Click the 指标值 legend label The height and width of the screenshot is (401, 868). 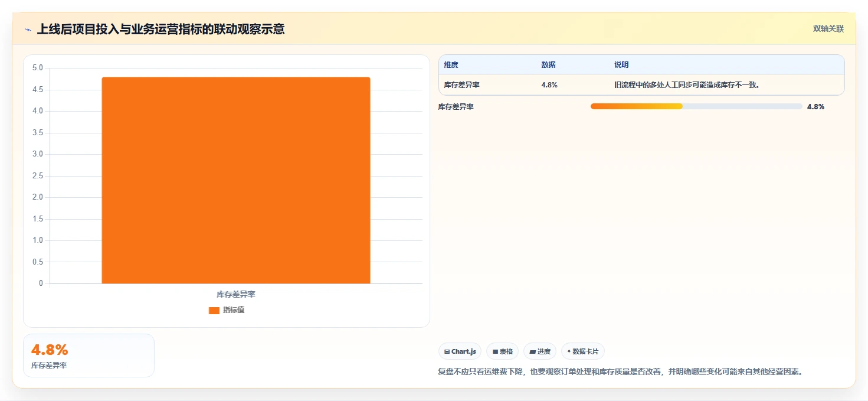(234, 310)
